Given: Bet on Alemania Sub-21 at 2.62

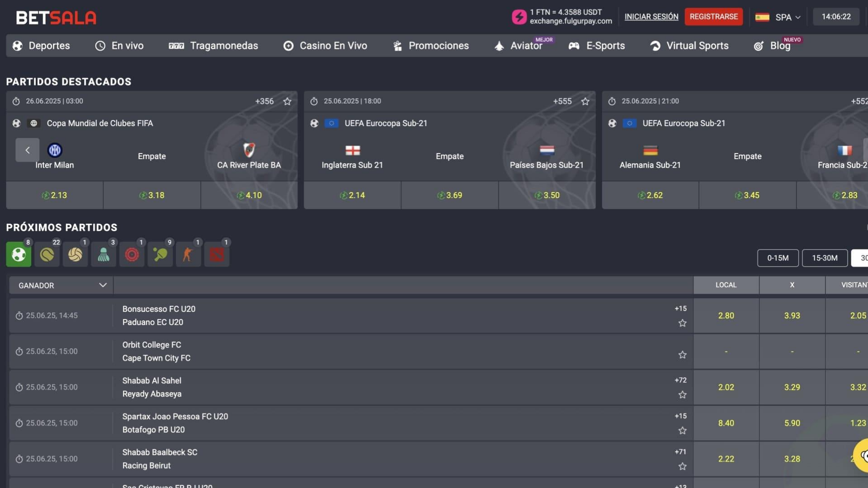Looking at the screenshot, I should tap(651, 195).
